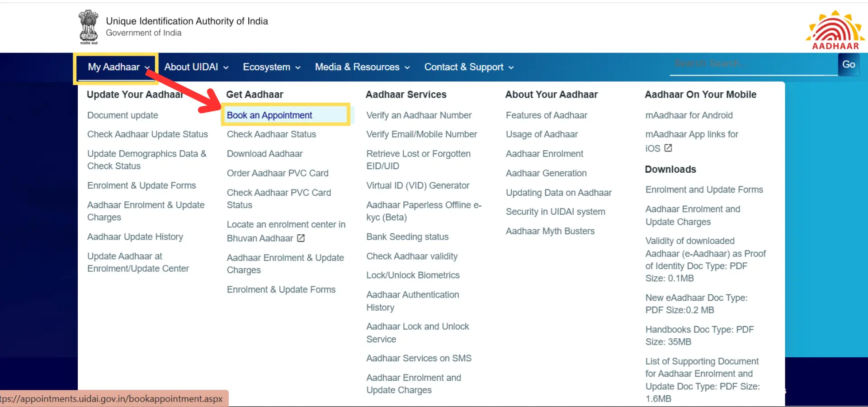
Task: Open List of Supporting Document PDF
Action: pos(703,380)
